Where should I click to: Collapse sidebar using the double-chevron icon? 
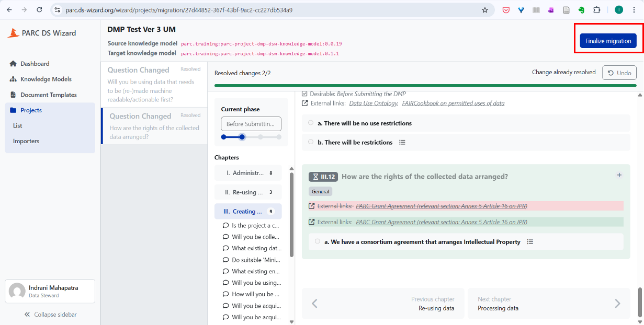tap(27, 315)
